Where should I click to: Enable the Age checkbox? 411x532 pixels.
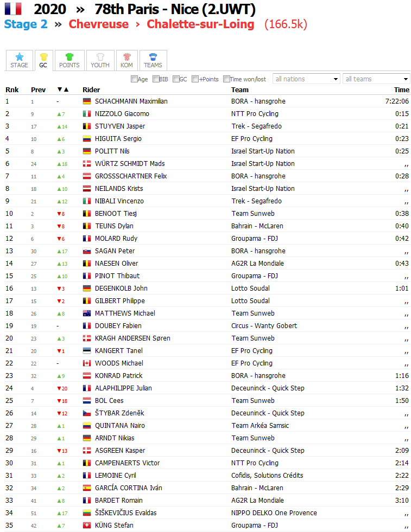click(x=134, y=79)
